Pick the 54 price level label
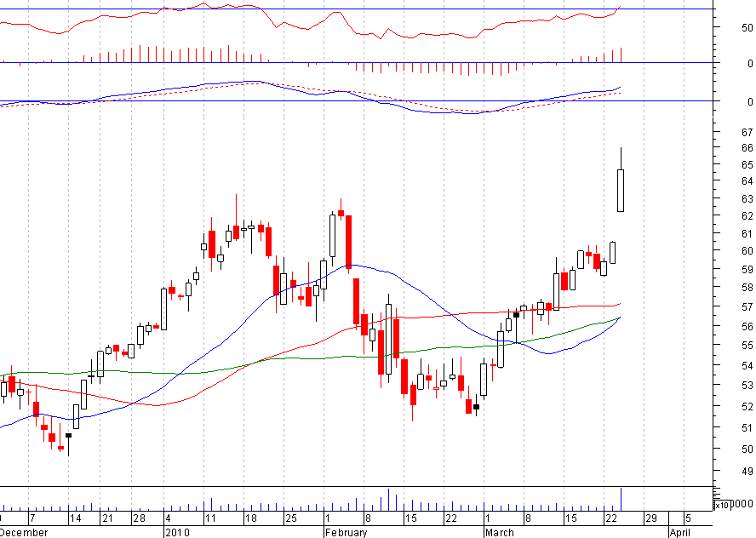This screenshot has height=538, width=756. pyautogui.click(x=747, y=366)
